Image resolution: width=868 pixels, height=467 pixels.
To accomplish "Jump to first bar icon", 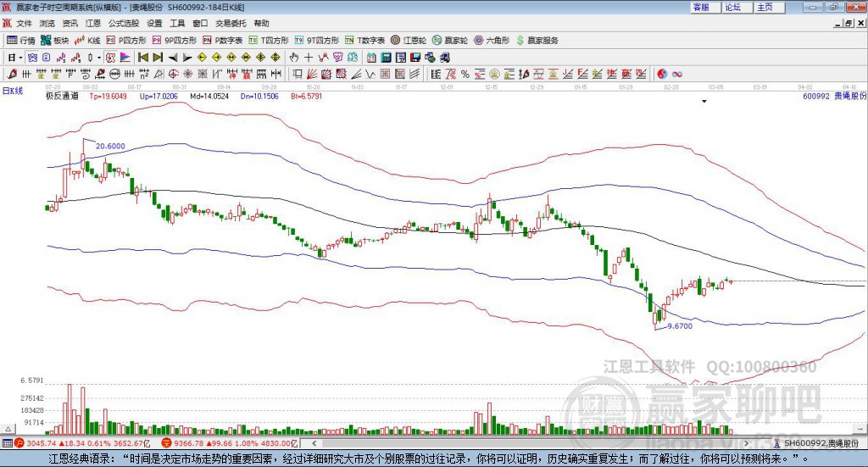I will 142,58.
